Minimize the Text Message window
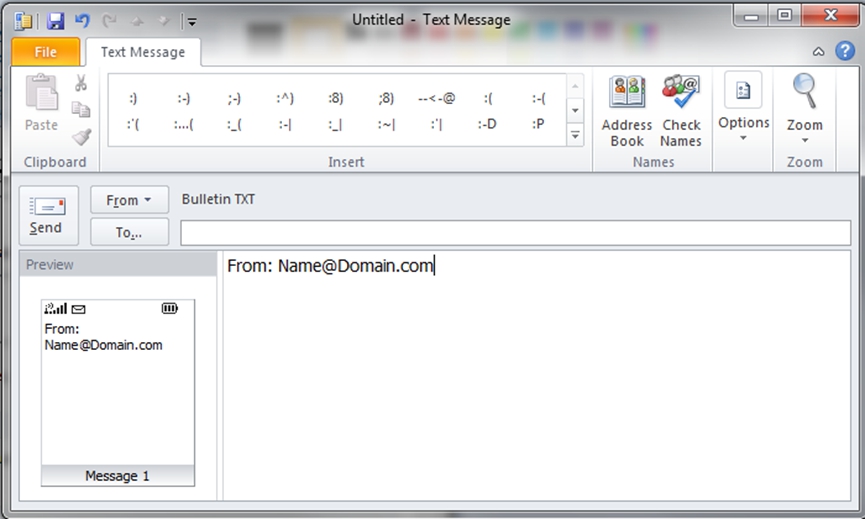 [x=751, y=17]
